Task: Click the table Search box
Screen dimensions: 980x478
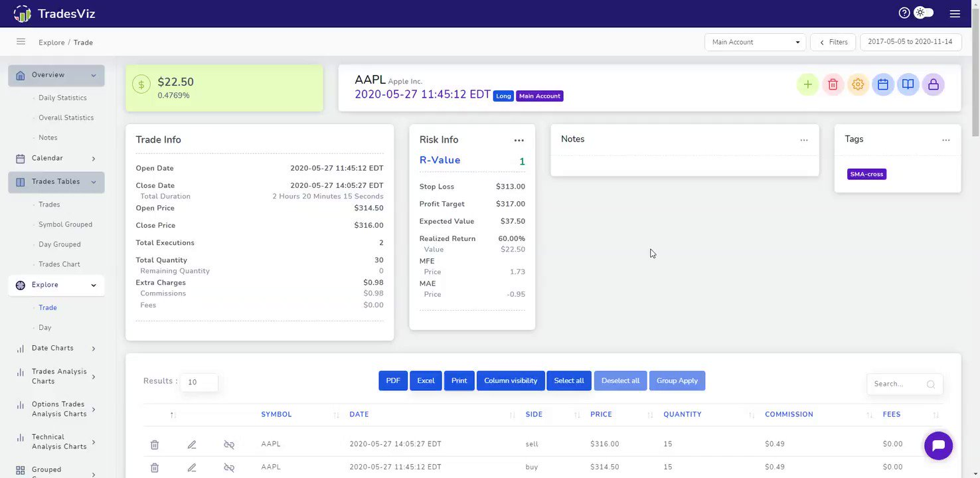Action: 904,384
